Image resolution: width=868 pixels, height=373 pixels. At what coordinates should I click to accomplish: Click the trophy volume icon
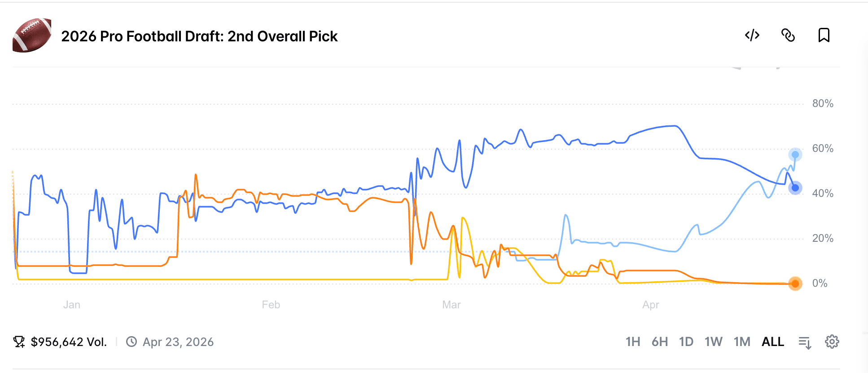pos(19,342)
